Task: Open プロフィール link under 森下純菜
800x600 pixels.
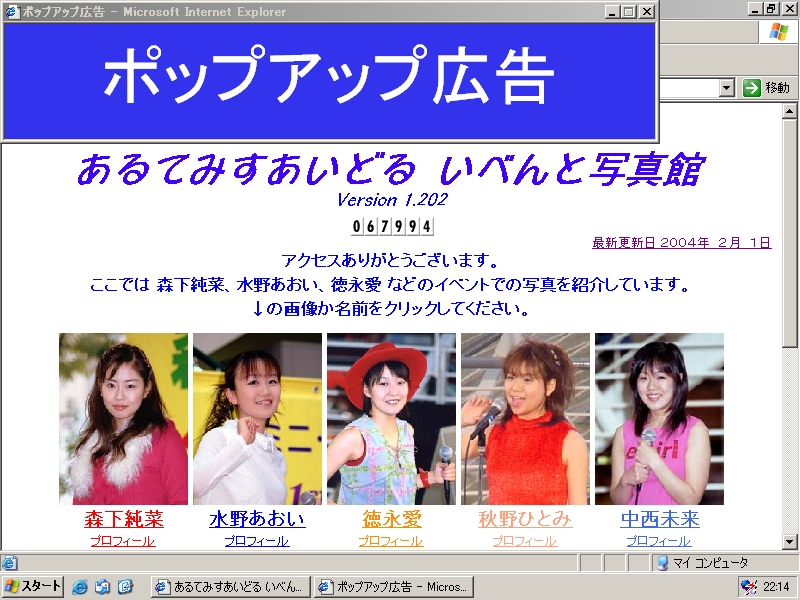Action: coord(123,541)
